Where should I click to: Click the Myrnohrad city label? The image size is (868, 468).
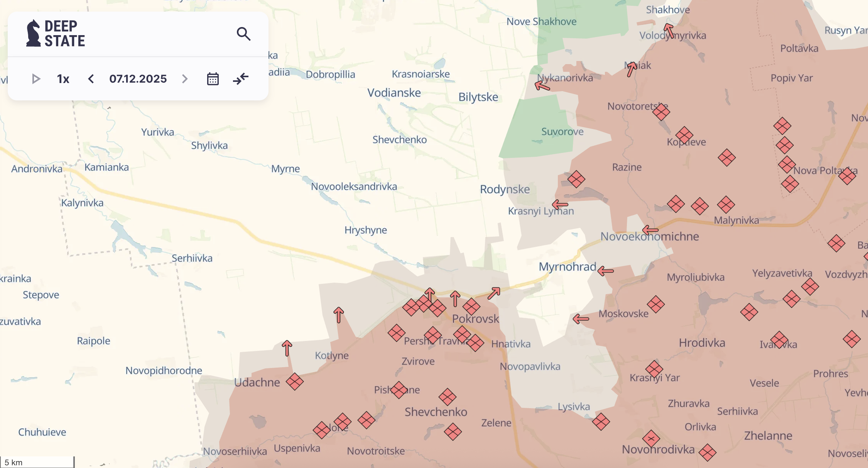(567, 267)
